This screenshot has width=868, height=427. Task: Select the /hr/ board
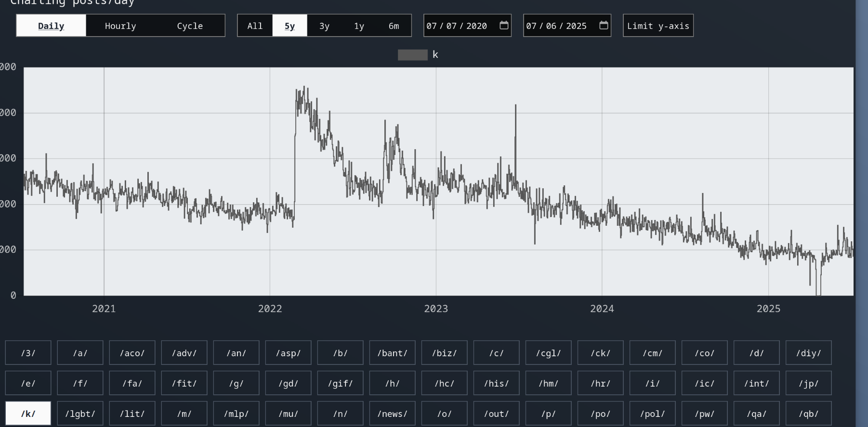click(600, 383)
